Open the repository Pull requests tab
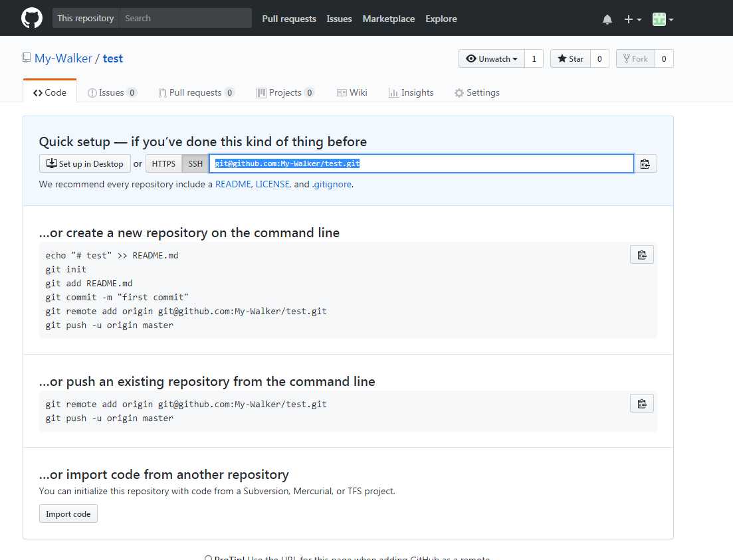This screenshot has width=733, height=560. coord(196,92)
